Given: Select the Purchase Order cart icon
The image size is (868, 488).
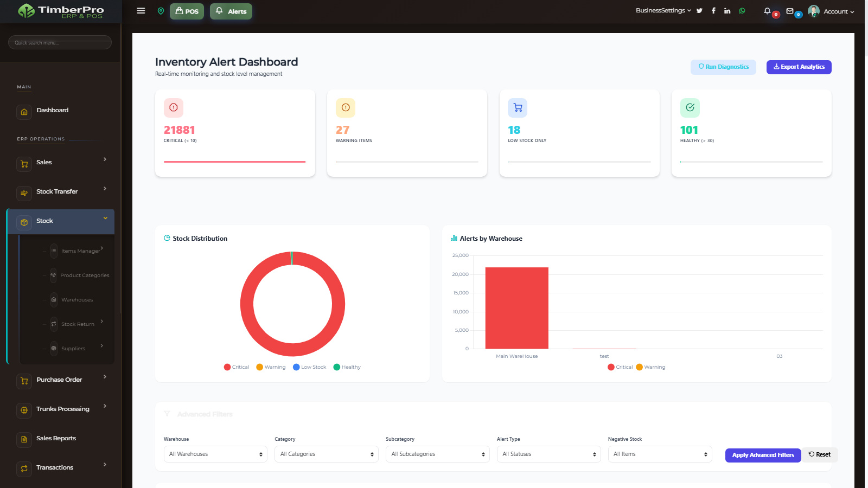Looking at the screenshot, I should pyautogui.click(x=24, y=381).
